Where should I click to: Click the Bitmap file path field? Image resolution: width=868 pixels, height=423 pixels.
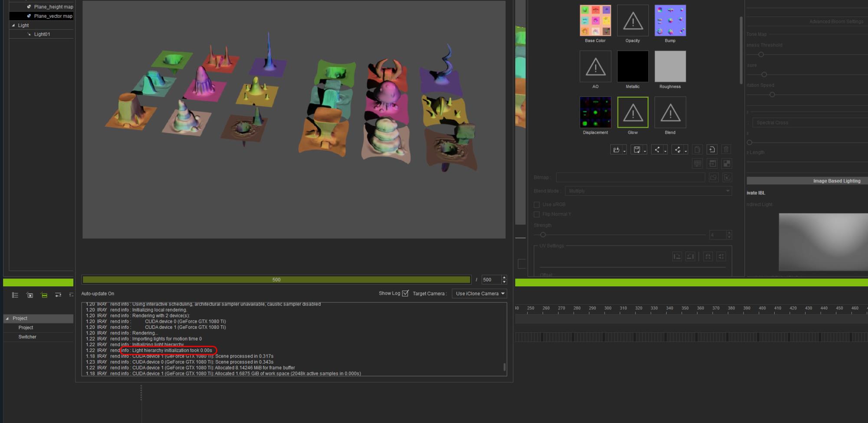631,177
